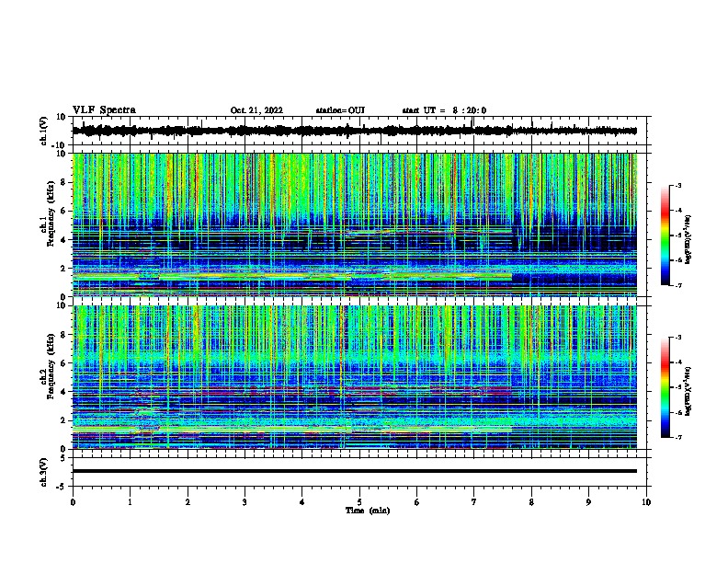
Task: Click the ch.3(V) axis label
Action: (44, 472)
